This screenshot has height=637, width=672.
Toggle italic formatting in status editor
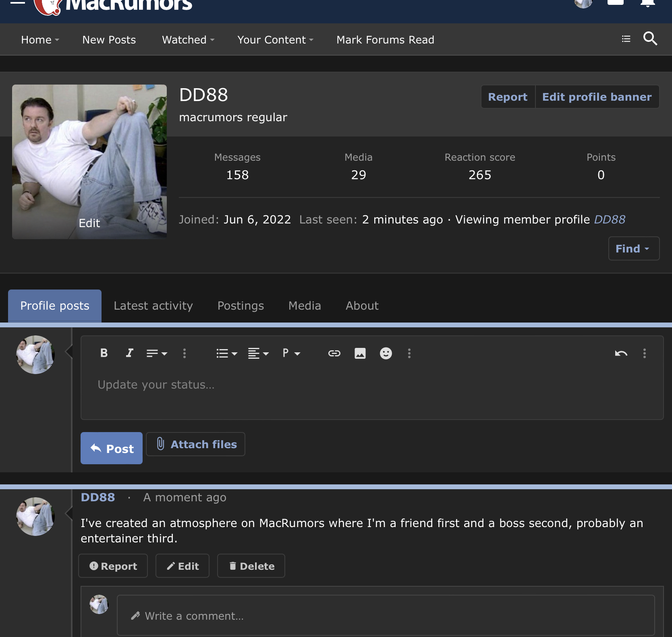(129, 353)
